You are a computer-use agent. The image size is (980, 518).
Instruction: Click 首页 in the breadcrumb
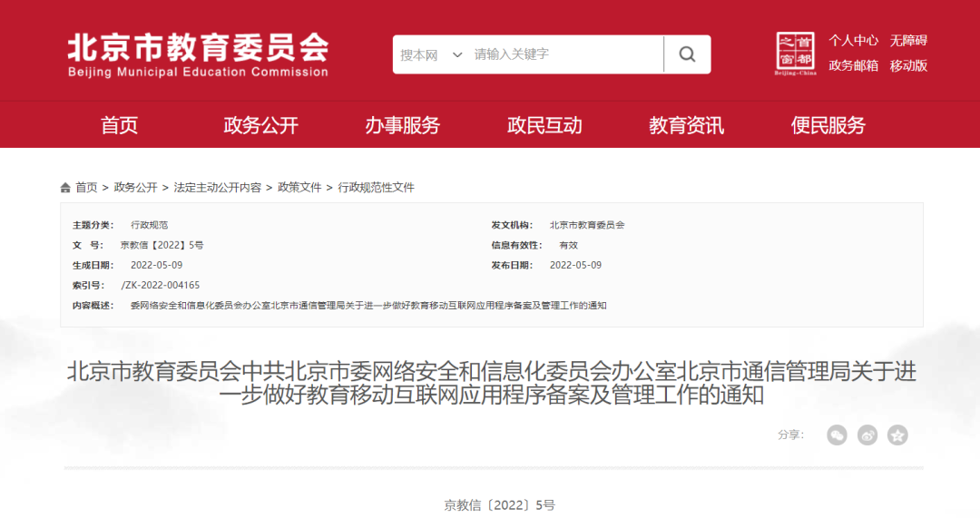(x=86, y=188)
